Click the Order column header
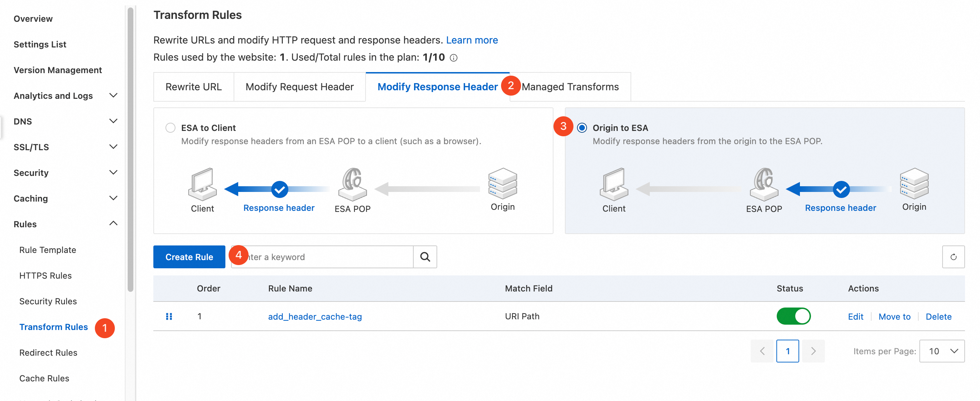The width and height of the screenshot is (980, 401). [x=209, y=288]
